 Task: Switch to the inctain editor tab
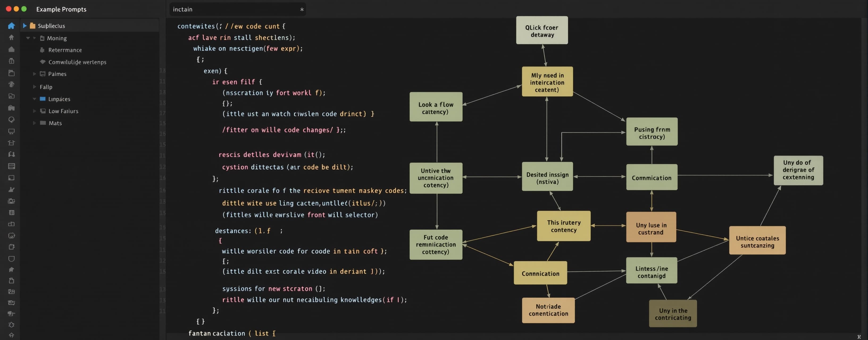click(x=238, y=9)
